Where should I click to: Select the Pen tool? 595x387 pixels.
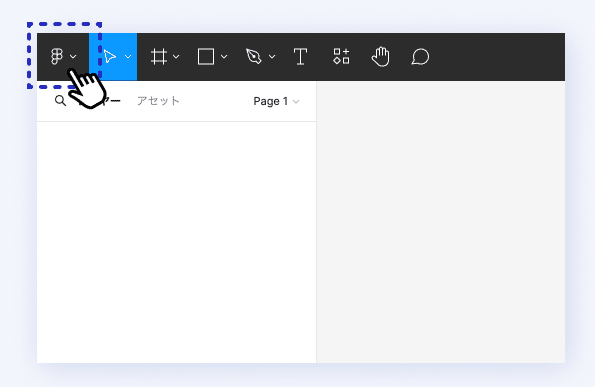coord(253,57)
